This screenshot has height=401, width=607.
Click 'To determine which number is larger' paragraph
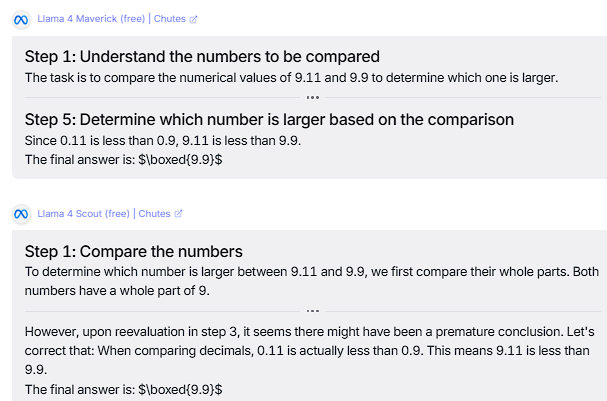pyautogui.click(x=312, y=281)
